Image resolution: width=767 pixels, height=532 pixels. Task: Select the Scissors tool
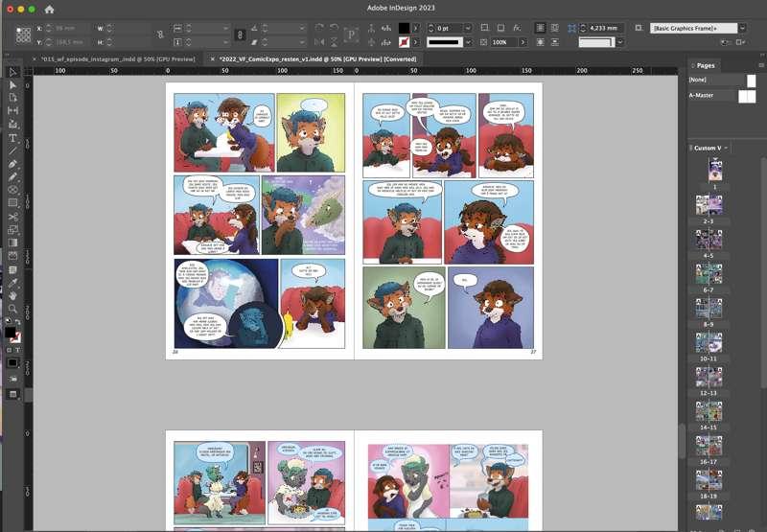click(12, 217)
